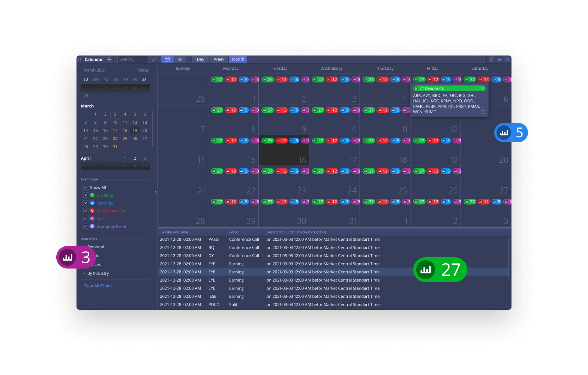Click the Search input field

click(133, 59)
